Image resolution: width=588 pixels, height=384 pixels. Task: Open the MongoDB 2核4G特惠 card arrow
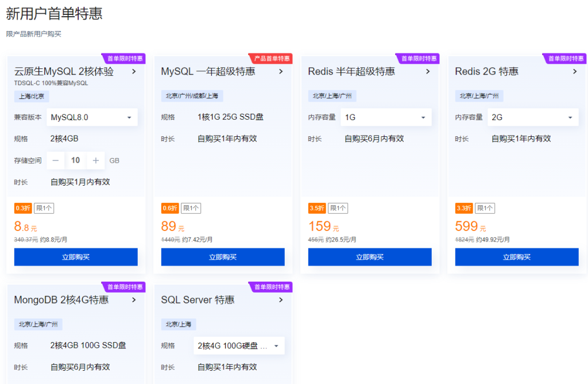click(x=134, y=300)
